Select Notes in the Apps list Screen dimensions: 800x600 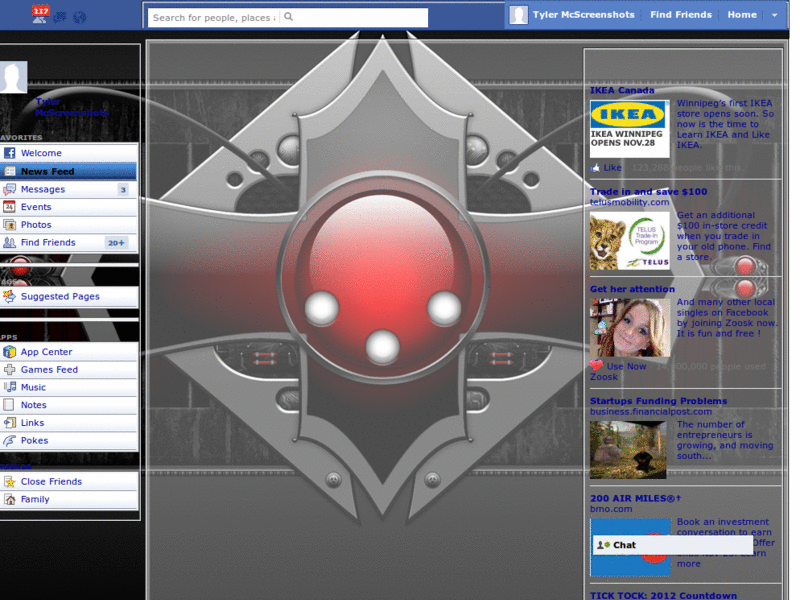click(x=36, y=405)
